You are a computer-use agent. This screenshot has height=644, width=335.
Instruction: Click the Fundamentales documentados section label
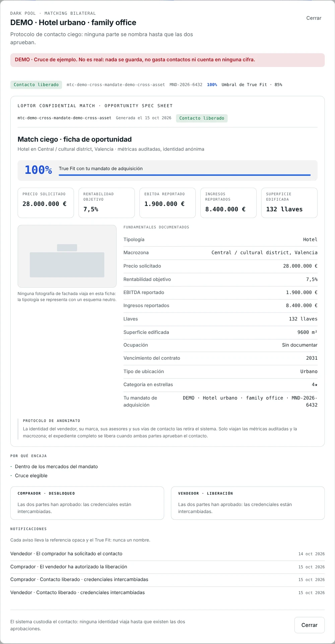156,227
